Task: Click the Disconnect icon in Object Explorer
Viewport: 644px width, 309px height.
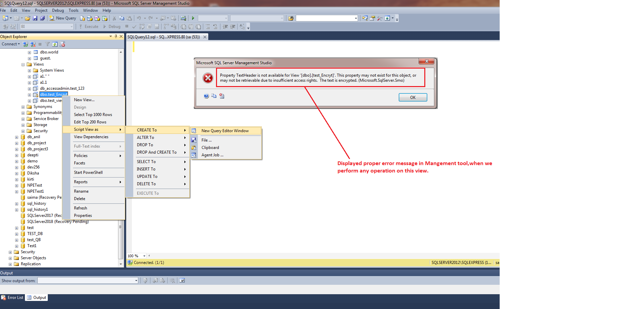Action: (33, 44)
